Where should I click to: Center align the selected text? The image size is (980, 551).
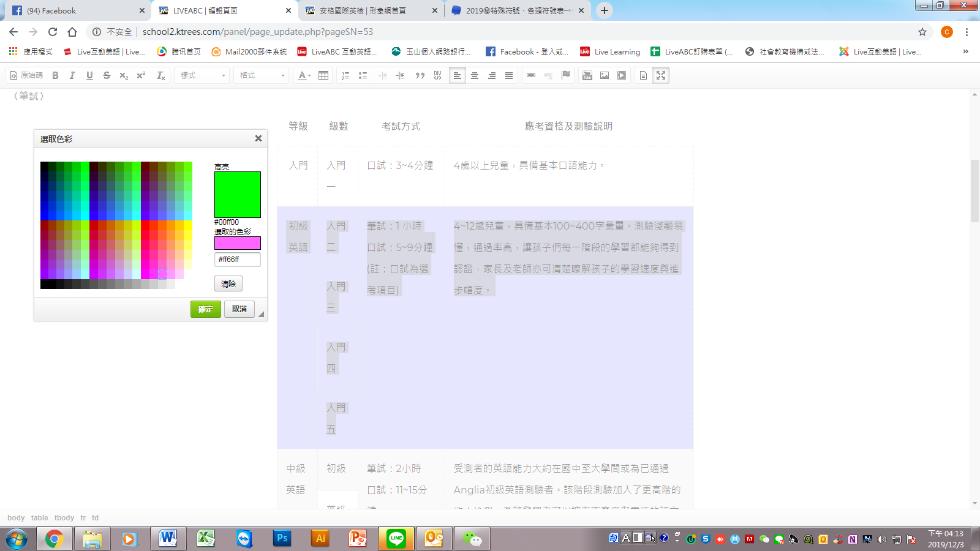(x=475, y=75)
